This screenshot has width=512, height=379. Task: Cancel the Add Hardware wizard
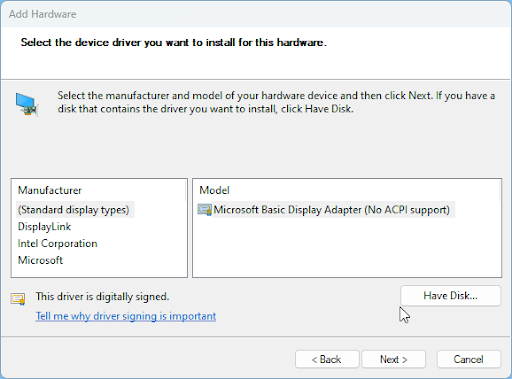[468, 359]
